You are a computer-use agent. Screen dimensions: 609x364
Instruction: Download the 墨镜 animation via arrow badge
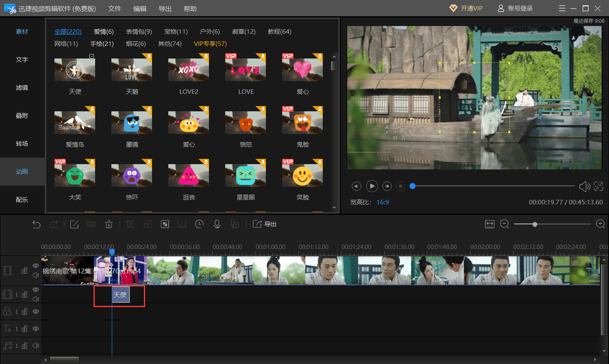pos(149,109)
